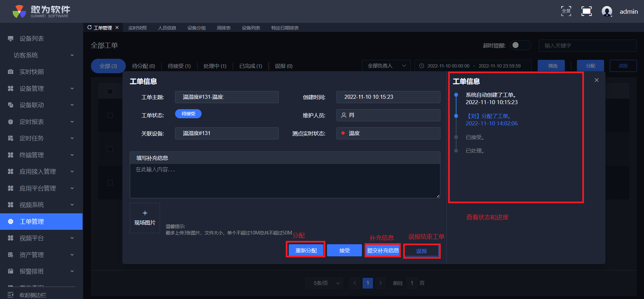
Task: Open the admin user avatar
Action: (607, 11)
